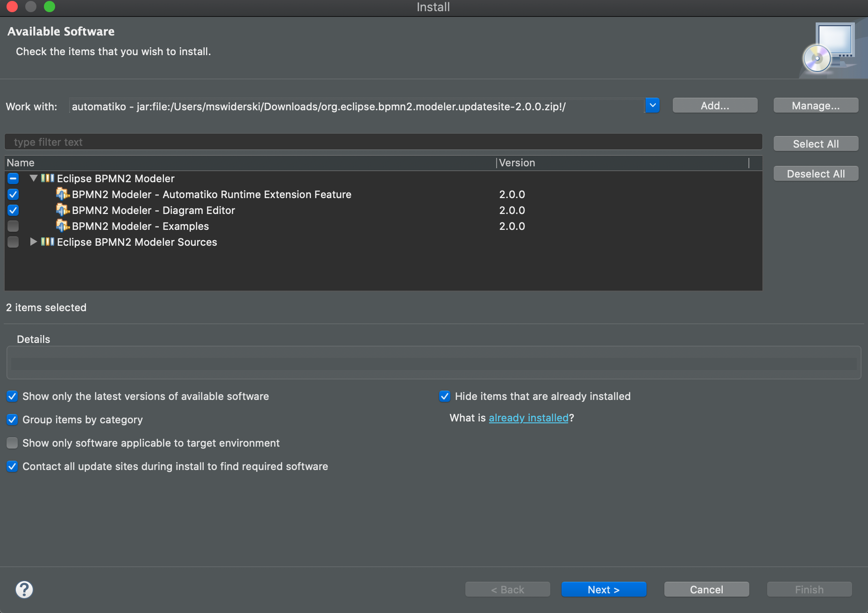This screenshot has width=868, height=613.
Task: Click the Name column header
Action: pyautogui.click(x=21, y=163)
